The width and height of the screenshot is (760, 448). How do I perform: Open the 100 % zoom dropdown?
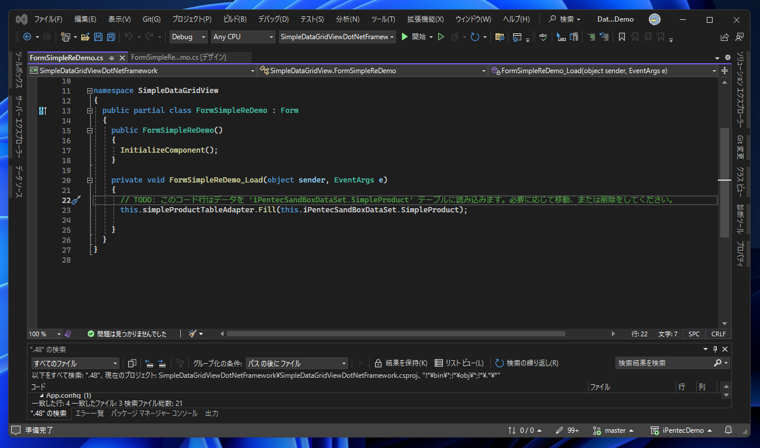(x=45, y=334)
